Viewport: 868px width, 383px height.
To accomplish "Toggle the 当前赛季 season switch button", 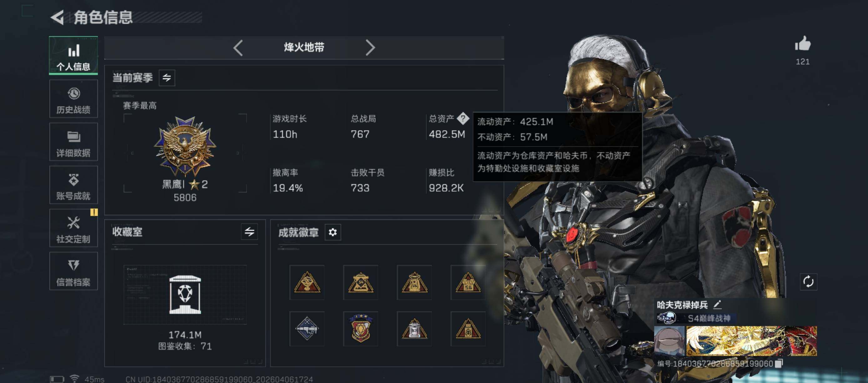I will (167, 78).
